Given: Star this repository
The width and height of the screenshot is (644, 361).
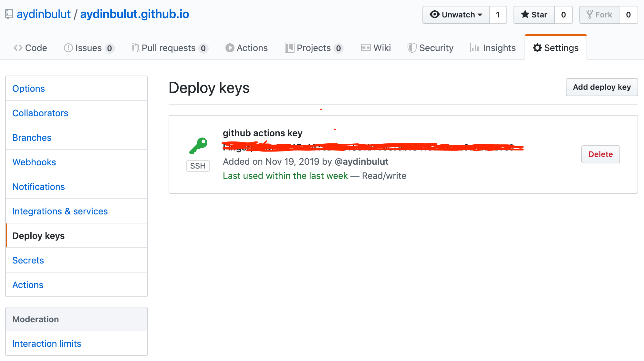Looking at the screenshot, I should pos(534,15).
